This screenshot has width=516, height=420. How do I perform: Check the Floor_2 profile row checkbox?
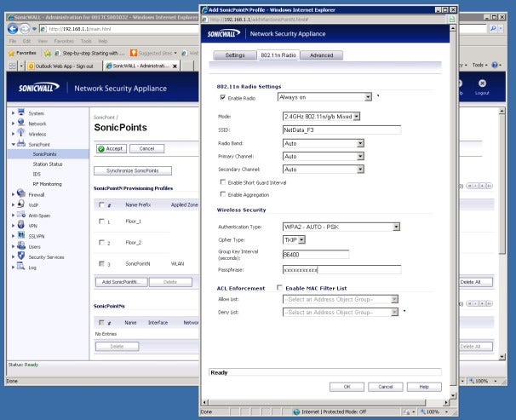point(101,242)
